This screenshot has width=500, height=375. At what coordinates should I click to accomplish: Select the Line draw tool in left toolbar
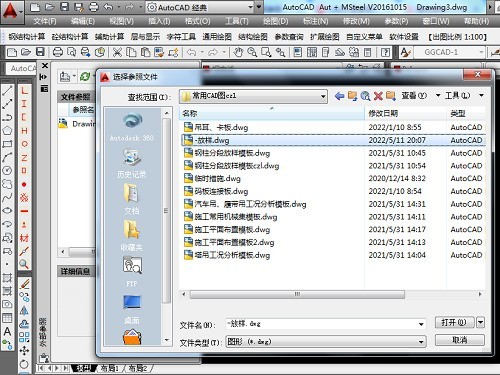[x=7, y=91]
